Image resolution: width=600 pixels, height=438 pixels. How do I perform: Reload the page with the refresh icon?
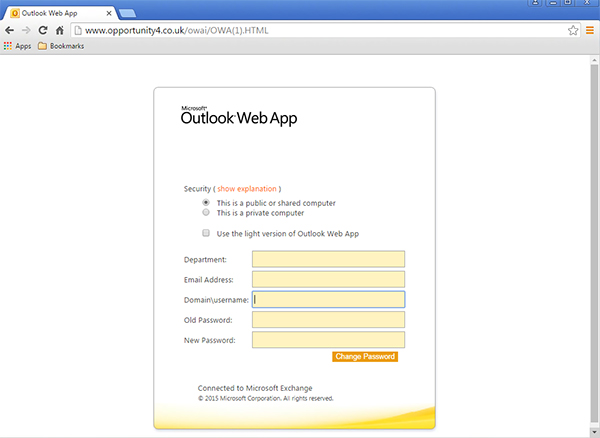43,30
